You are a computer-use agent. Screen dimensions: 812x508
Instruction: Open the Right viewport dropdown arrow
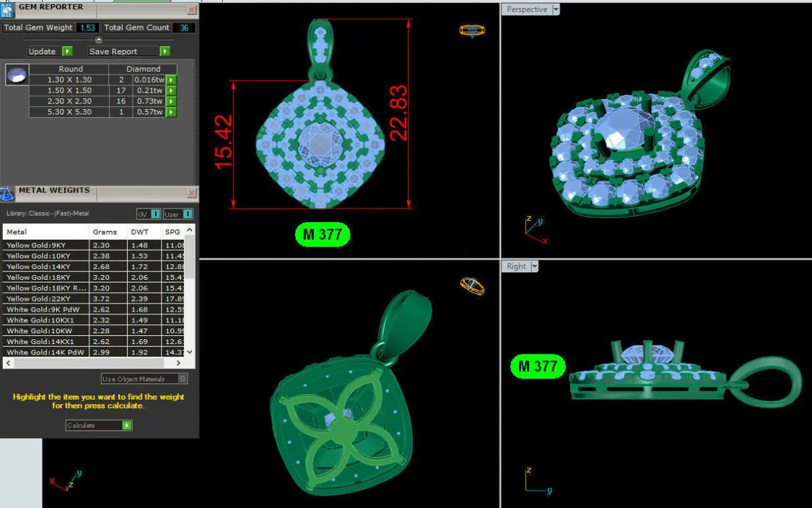pos(535,267)
